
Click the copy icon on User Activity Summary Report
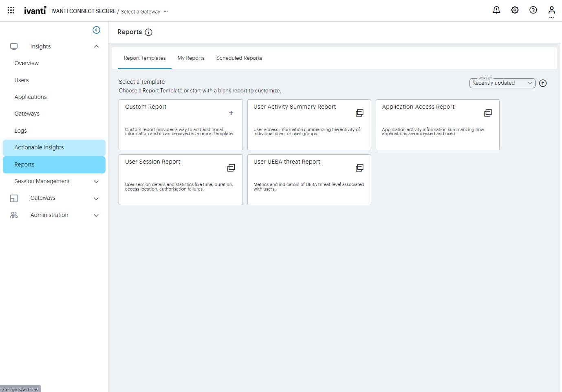tap(359, 112)
